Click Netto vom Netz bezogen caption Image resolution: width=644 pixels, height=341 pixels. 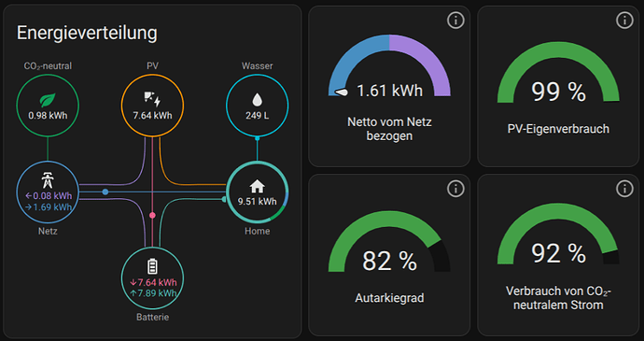[389, 129]
